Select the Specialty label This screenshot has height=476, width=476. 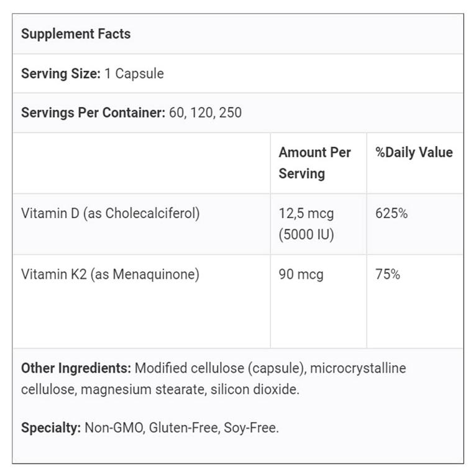[51, 428]
